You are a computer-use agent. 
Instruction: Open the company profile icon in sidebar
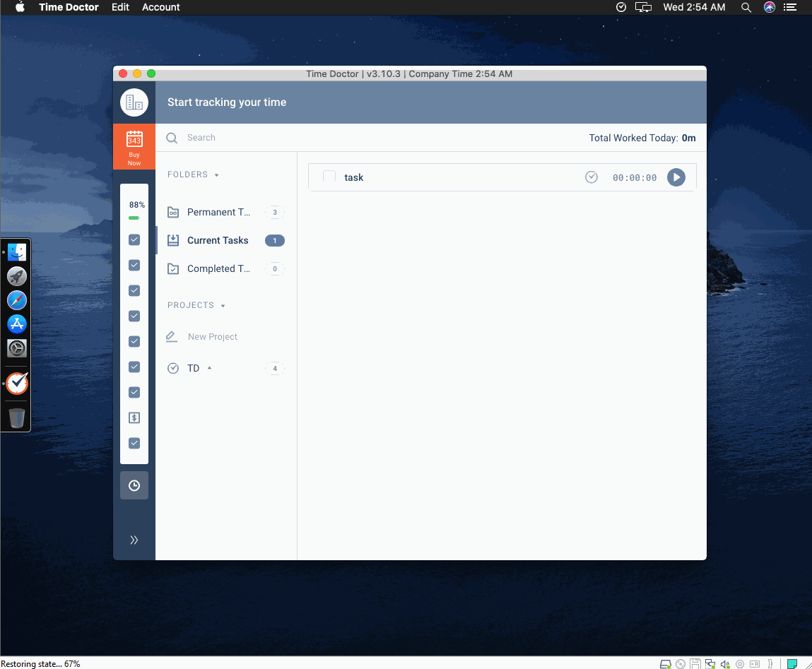[134, 102]
